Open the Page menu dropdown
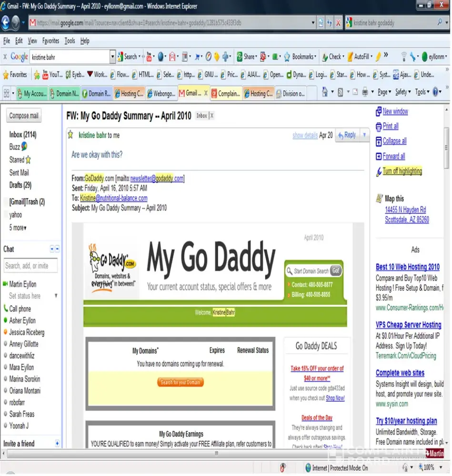 pyautogui.click(x=384, y=92)
